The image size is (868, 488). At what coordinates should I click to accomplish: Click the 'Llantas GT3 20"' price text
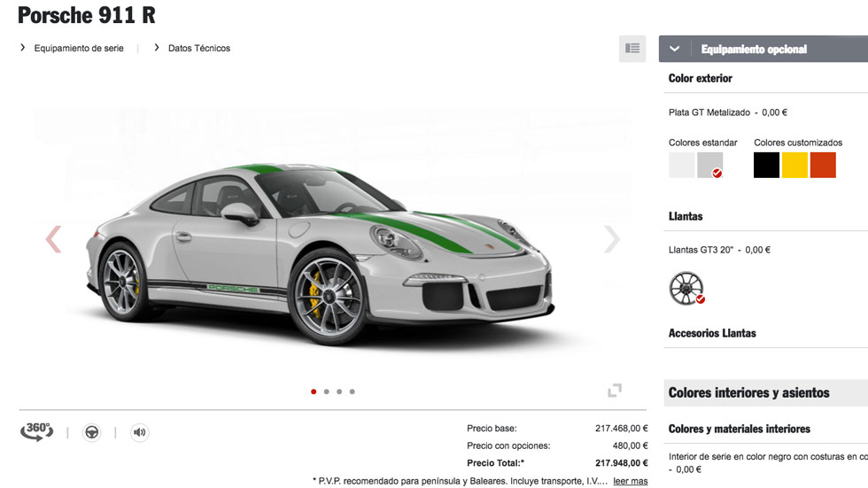click(719, 250)
